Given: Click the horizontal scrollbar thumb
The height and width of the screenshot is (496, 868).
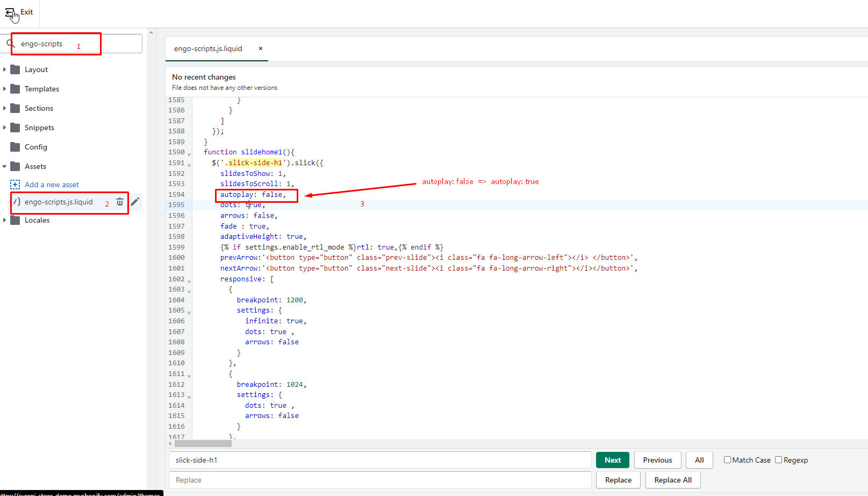Looking at the screenshot, I should [x=203, y=444].
